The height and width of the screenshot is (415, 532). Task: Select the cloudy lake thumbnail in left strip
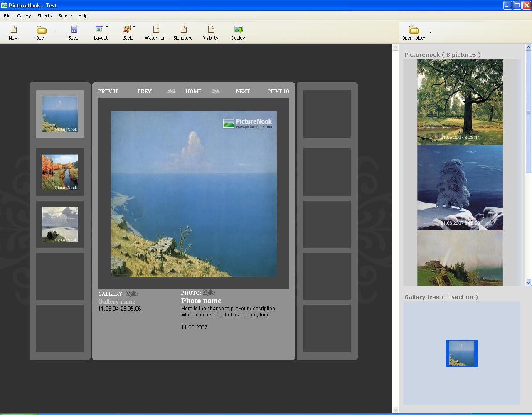click(x=60, y=225)
